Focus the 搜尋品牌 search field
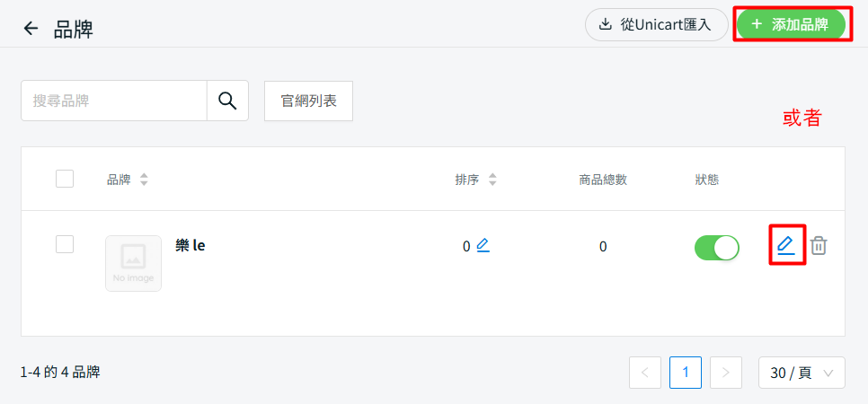Screen dimensions: 868x404 click(x=114, y=101)
